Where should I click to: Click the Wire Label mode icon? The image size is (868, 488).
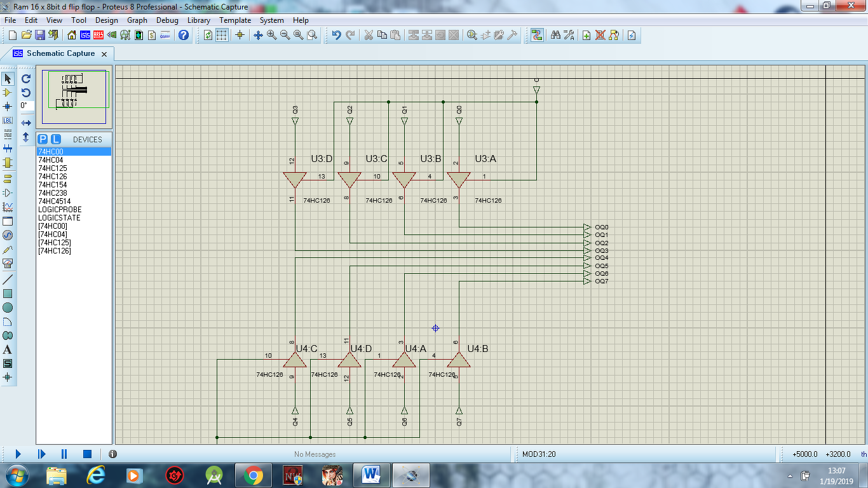point(8,121)
